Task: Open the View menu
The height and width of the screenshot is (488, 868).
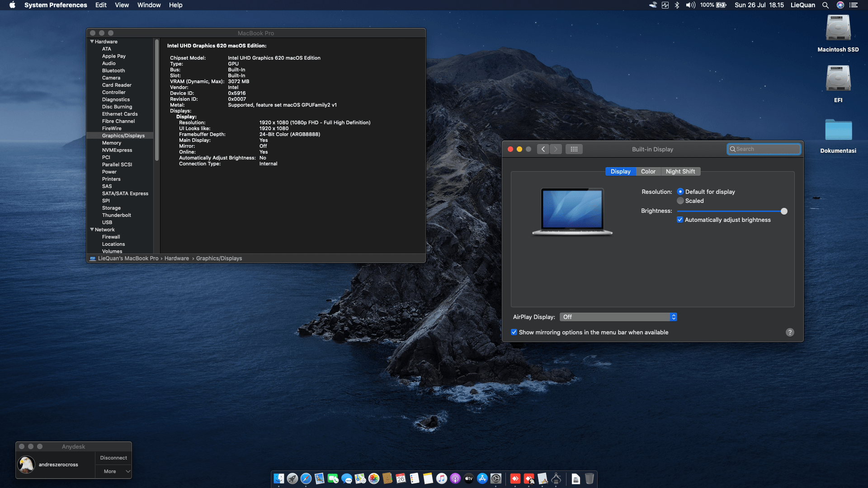Action: point(122,5)
